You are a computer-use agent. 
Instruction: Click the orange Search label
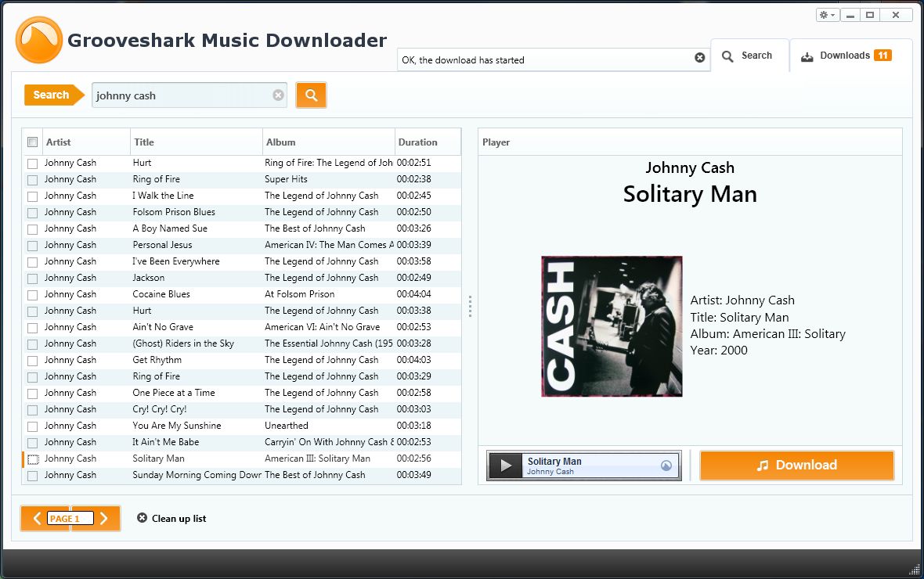[x=53, y=95]
